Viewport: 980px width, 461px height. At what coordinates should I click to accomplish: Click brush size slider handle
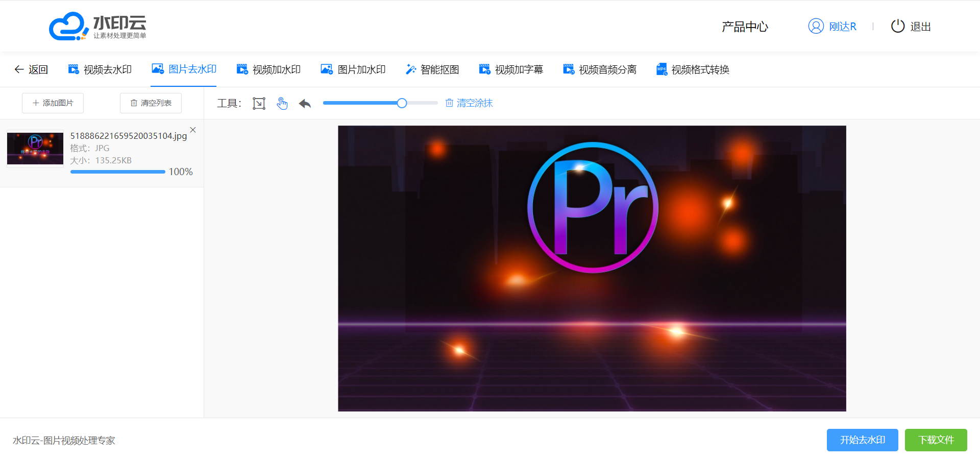pos(402,103)
